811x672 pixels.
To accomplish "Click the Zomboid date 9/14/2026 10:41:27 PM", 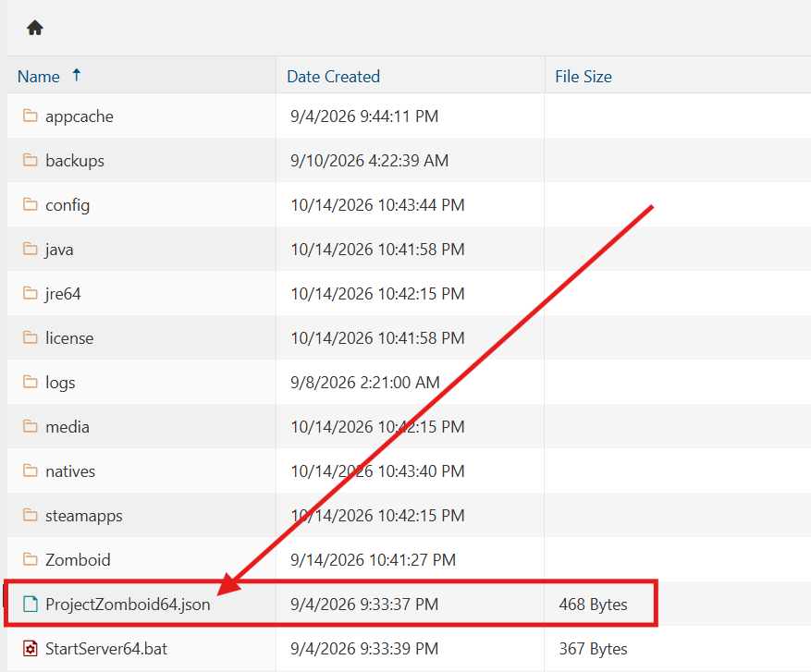I will (373, 560).
